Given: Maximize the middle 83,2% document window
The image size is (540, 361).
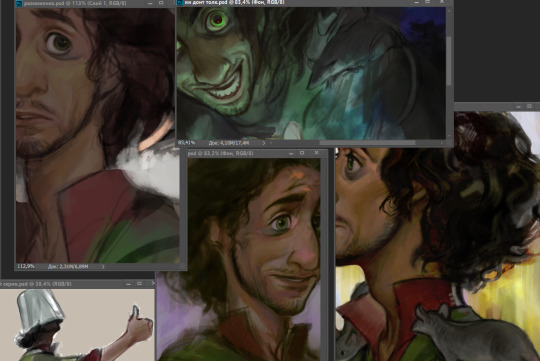Looking at the screenshot, I should point(302,153).
